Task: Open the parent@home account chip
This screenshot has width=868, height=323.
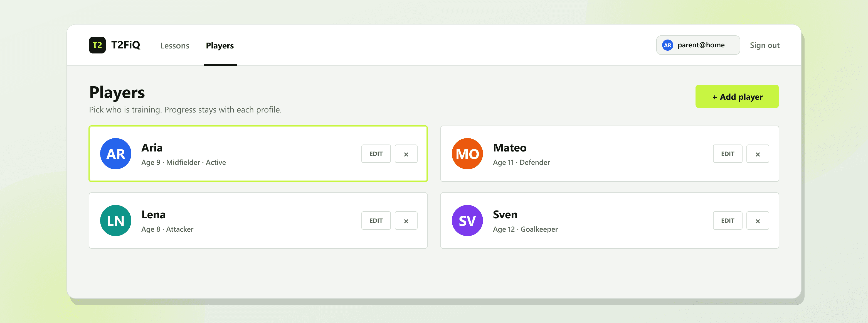Action: [x=698, y=45]
